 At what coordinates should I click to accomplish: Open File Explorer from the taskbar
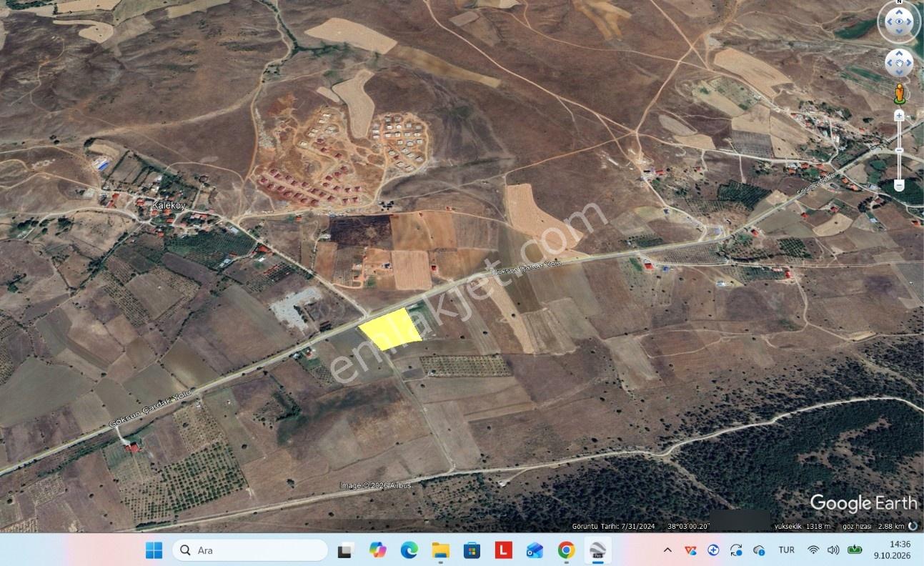[440, 550]
